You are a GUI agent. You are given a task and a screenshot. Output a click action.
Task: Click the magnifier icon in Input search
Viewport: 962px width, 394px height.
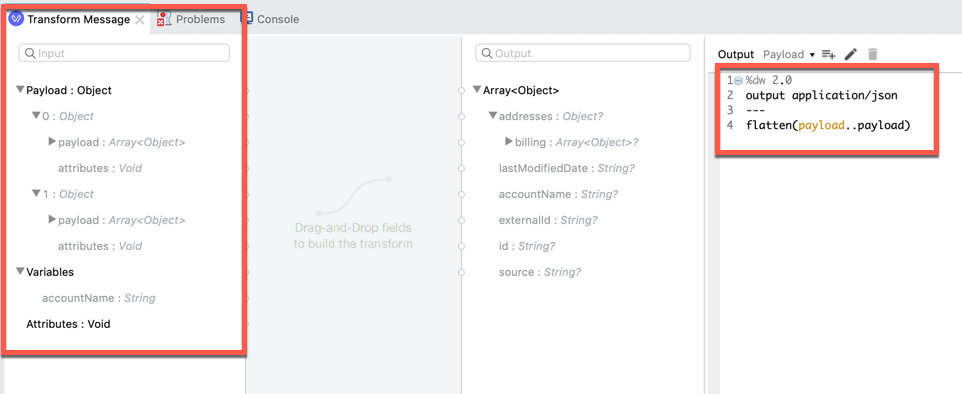click(x=30, y=53)
